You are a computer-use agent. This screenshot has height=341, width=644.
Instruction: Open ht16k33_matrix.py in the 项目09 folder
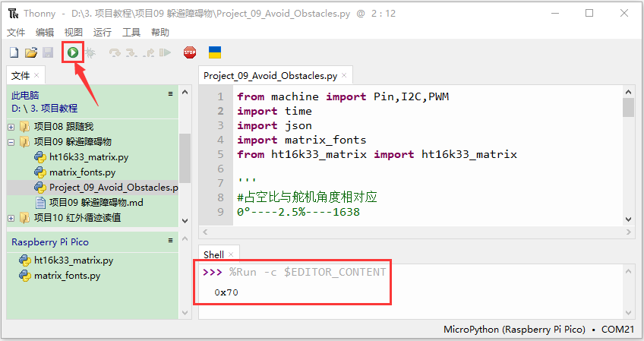pyautogui.click(x=89, y=157)
